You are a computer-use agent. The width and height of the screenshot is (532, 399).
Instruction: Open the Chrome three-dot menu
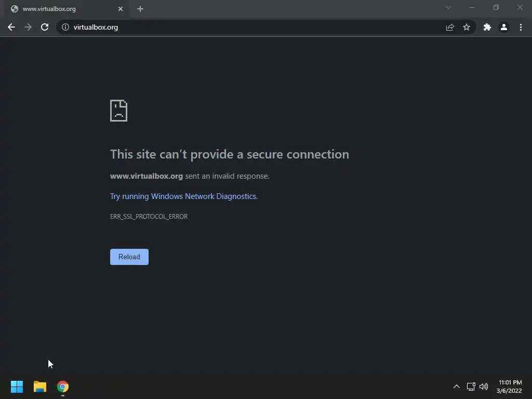coord(521,27)
